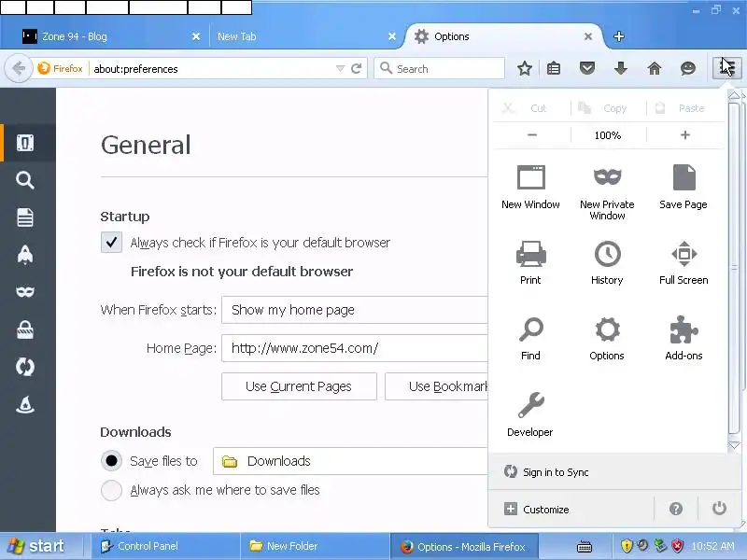
Task: Zoom out with the minus button
Action: (x=532, y=135)
